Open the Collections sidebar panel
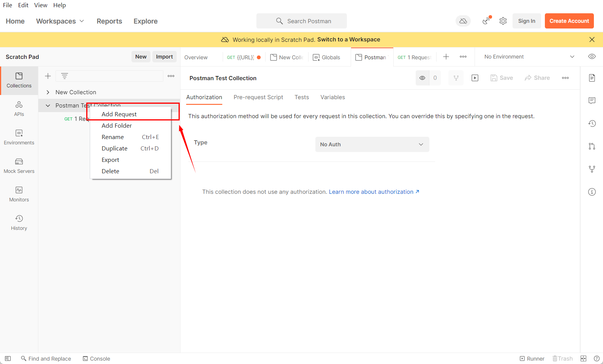Viewport: 603px width, 364px height. tap(19, 81)
